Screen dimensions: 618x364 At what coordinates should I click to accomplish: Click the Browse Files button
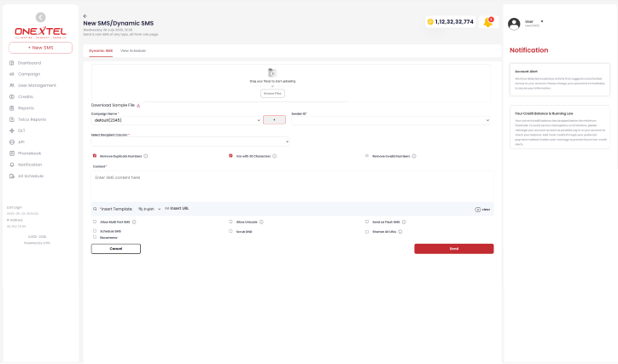[x=272, y=93]
